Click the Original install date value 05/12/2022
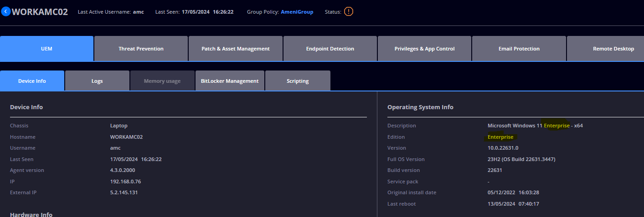The image size is (644, 217). pos(513,192)
